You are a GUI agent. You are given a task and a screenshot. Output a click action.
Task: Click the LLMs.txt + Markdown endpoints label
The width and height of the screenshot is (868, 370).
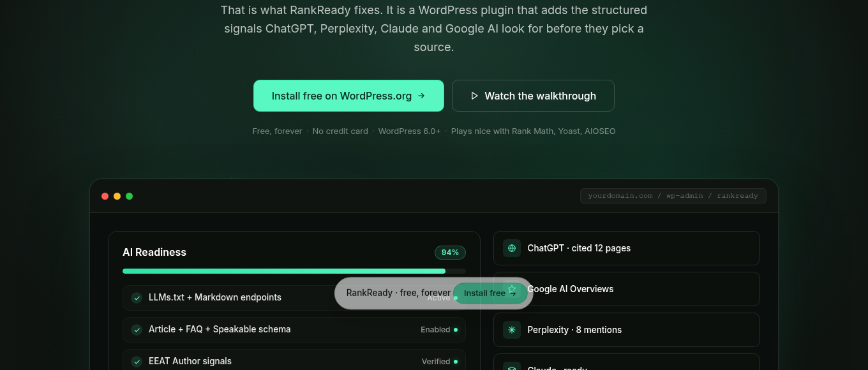(x=215, y=297)
